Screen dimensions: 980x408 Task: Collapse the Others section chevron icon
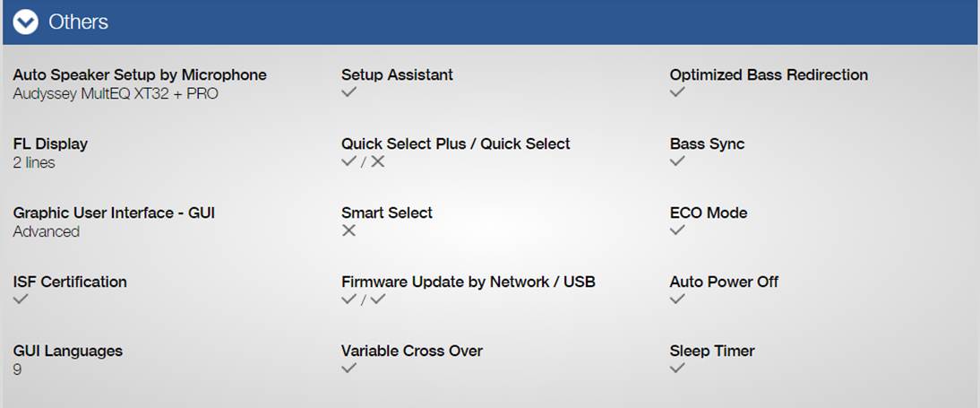[26, 22]
